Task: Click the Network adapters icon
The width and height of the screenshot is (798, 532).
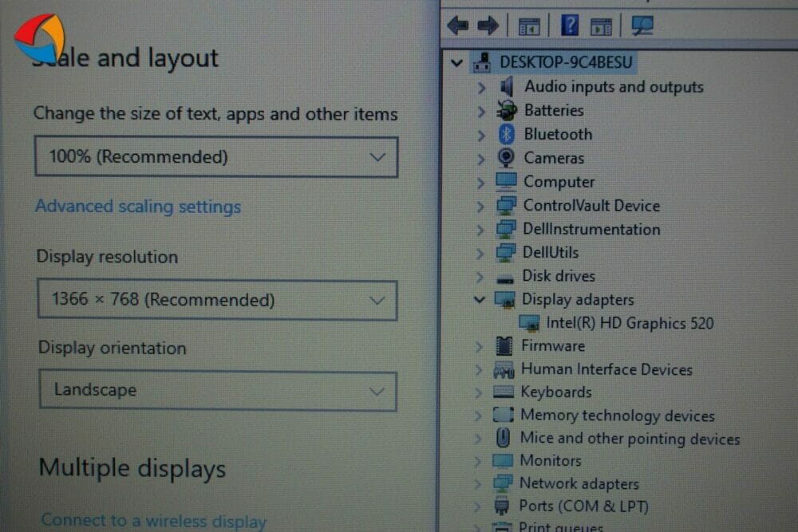Action: (502, 483)
